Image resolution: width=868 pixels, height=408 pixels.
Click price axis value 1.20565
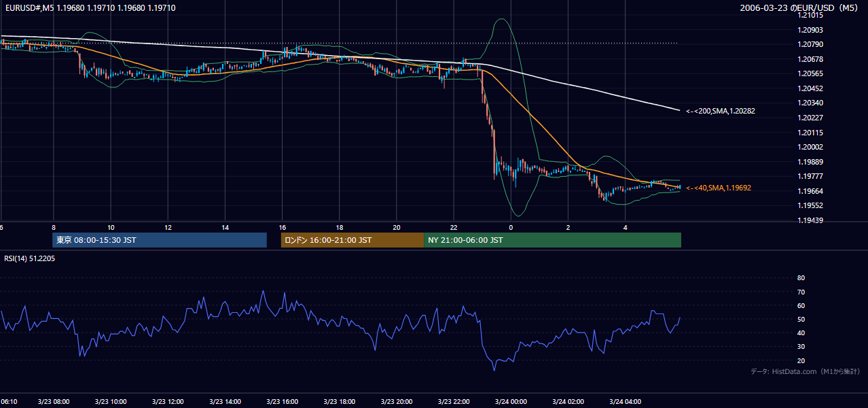click(x=810, y=74)
